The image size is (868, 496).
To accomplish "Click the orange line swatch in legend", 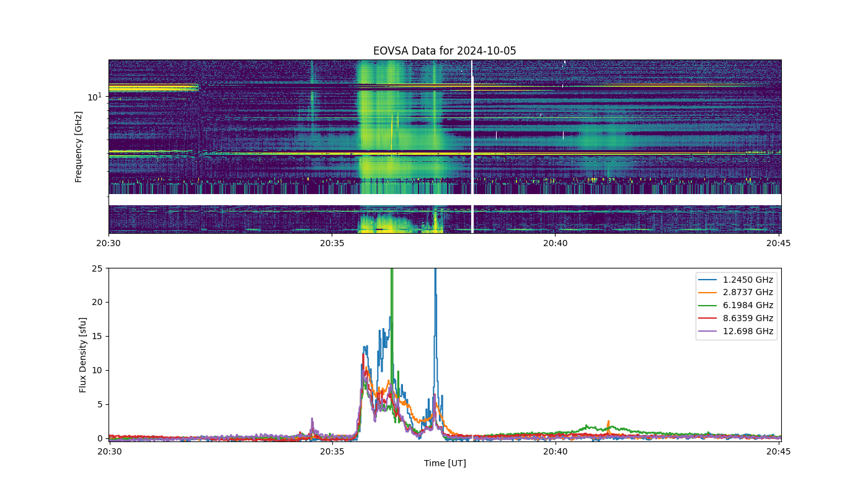I will point(708,293).
